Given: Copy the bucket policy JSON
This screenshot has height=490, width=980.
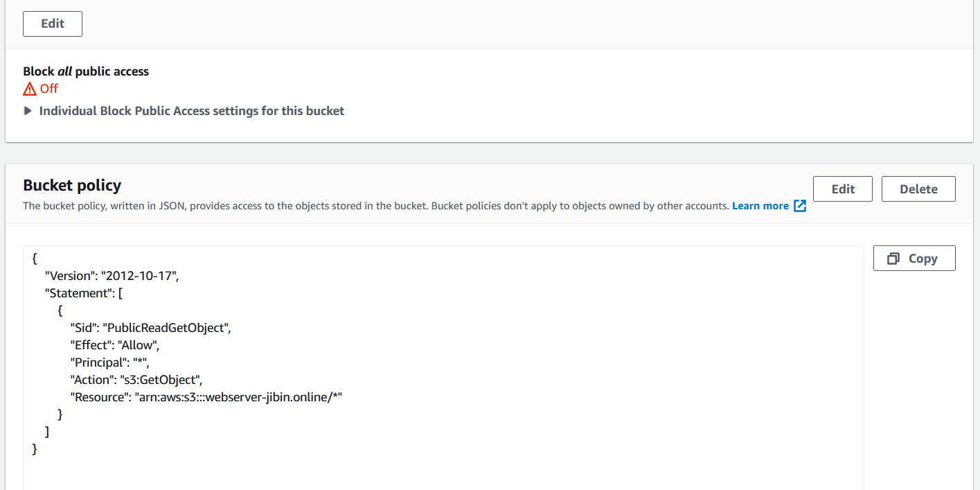Looking at the screenshot, I should click(914, 257).
